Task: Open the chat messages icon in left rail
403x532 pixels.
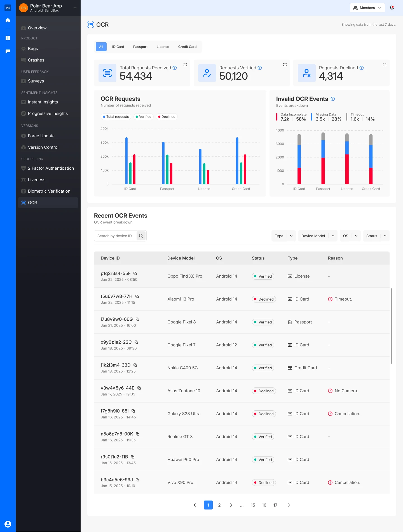Action: [x=8, y=51]
